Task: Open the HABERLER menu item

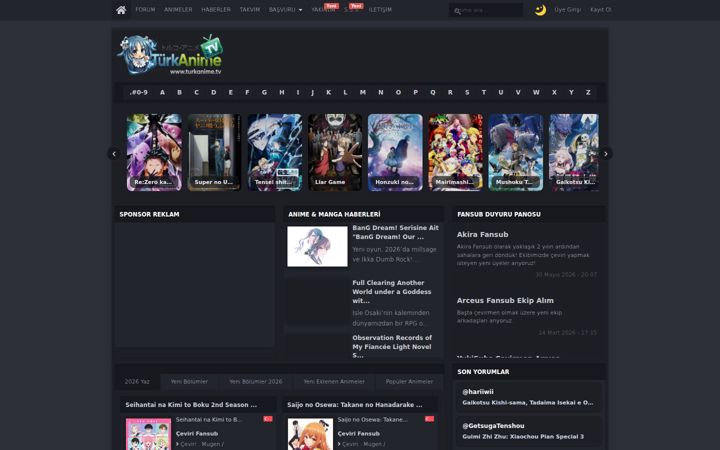Action: 216,10
